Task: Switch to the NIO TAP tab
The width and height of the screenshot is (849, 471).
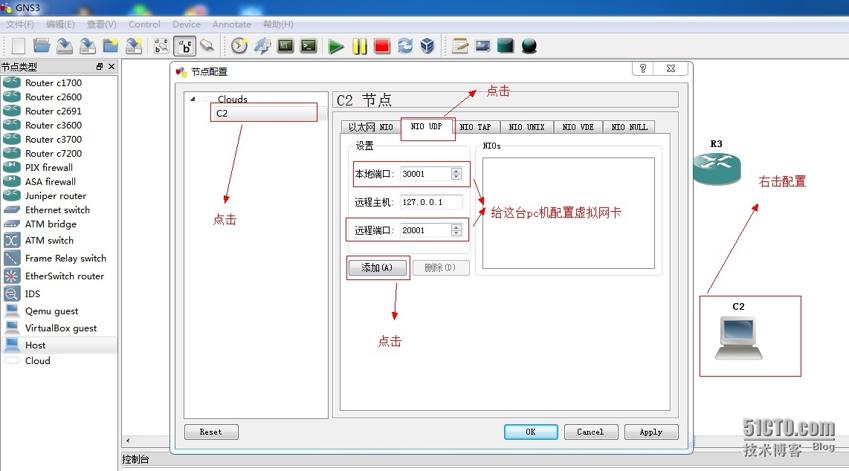Action: [475, 127]
